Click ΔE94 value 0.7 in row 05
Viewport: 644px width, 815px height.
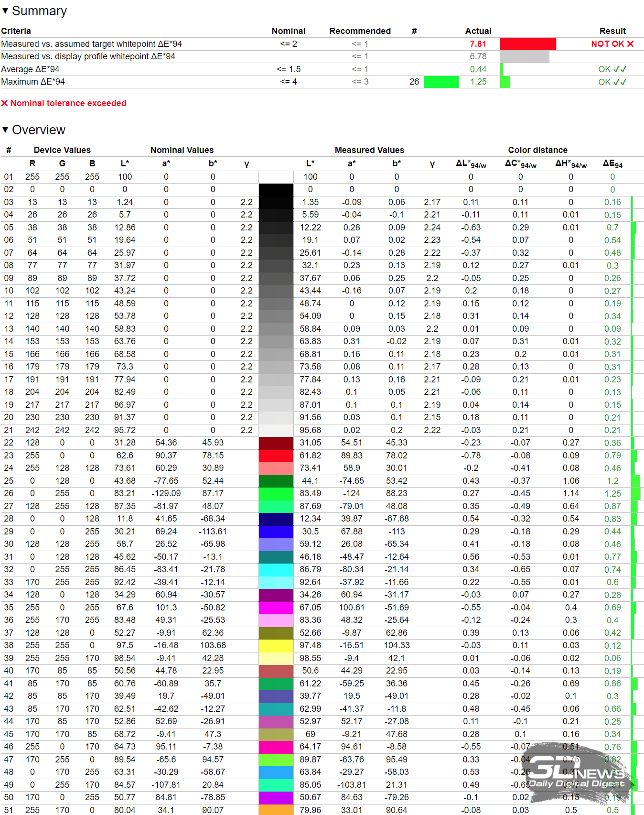612,228
